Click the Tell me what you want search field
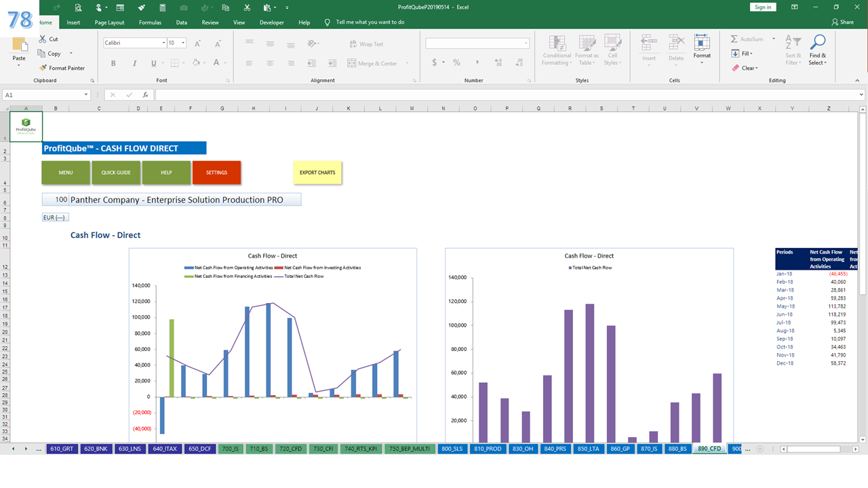Screen dimensions: 868x488 [370, 22]
